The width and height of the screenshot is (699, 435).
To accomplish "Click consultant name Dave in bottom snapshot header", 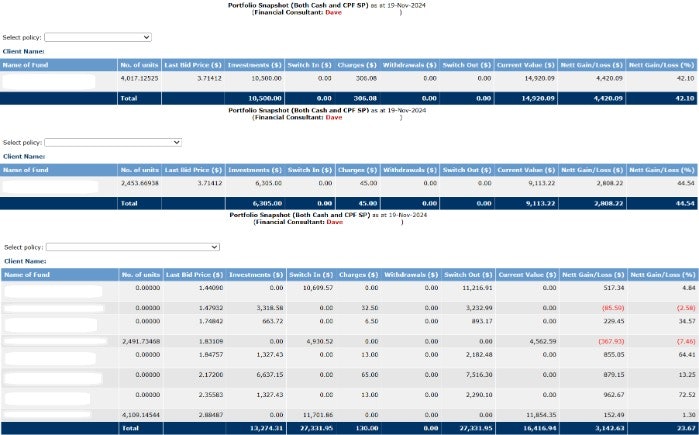I will point(334,221).
